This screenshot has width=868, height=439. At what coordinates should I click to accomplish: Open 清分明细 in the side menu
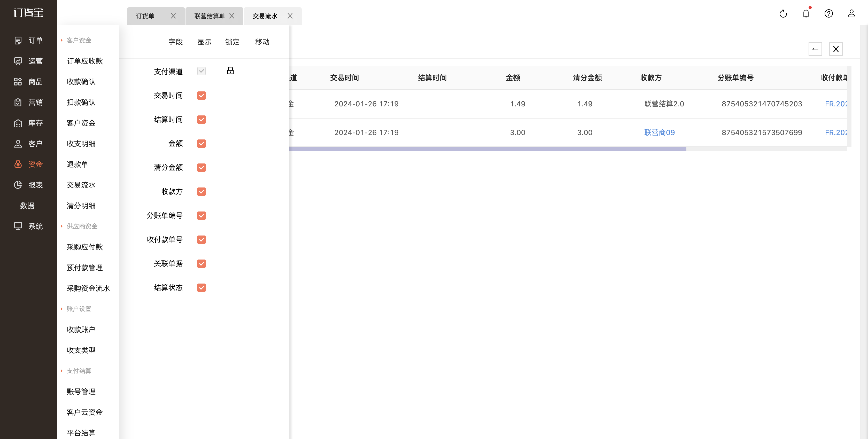click(x=81, y=206)
